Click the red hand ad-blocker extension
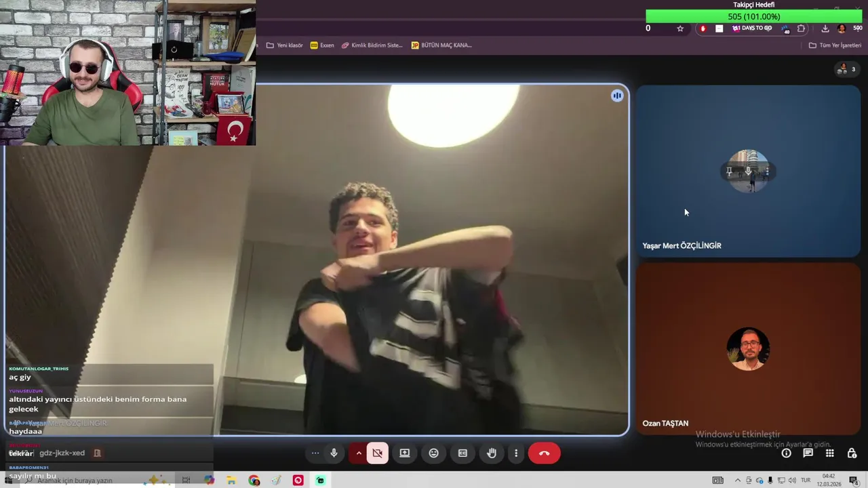 tap(703, 28)
